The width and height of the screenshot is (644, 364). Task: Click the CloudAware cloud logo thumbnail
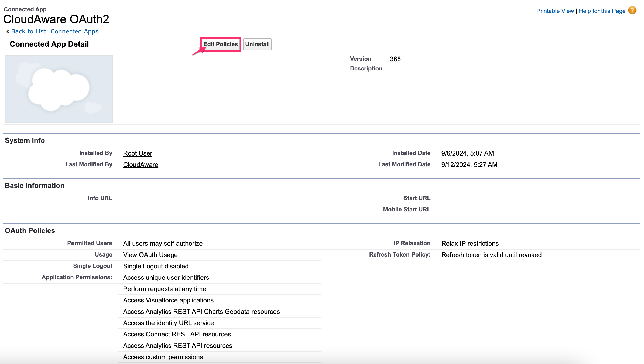click(59, 89)
